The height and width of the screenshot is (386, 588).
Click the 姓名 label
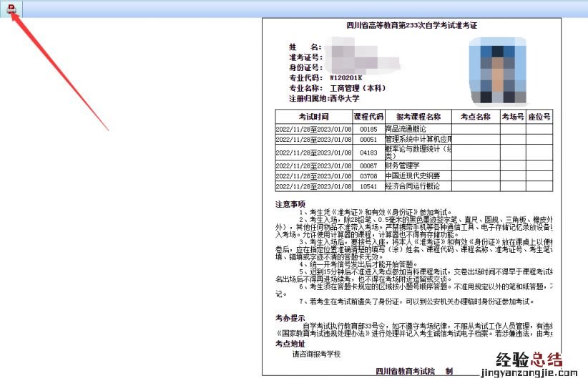click(305, 47)
